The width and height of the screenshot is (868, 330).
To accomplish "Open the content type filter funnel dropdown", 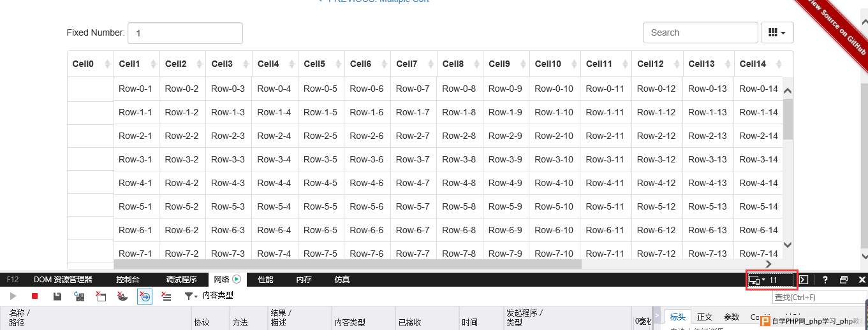I will (x=191, y=296).
